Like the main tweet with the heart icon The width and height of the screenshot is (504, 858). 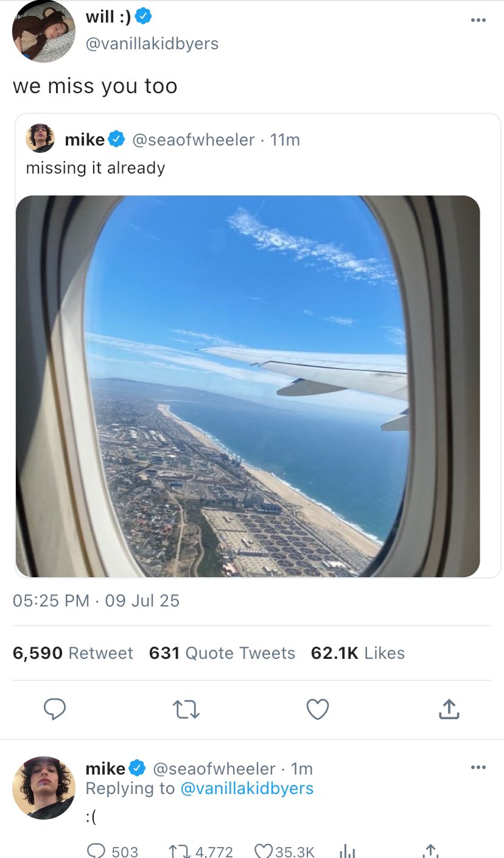[318, 709]
